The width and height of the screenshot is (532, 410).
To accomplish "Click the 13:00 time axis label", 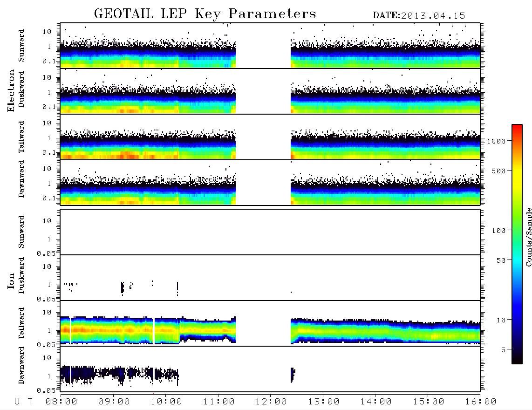I will (x=324, y=402).
